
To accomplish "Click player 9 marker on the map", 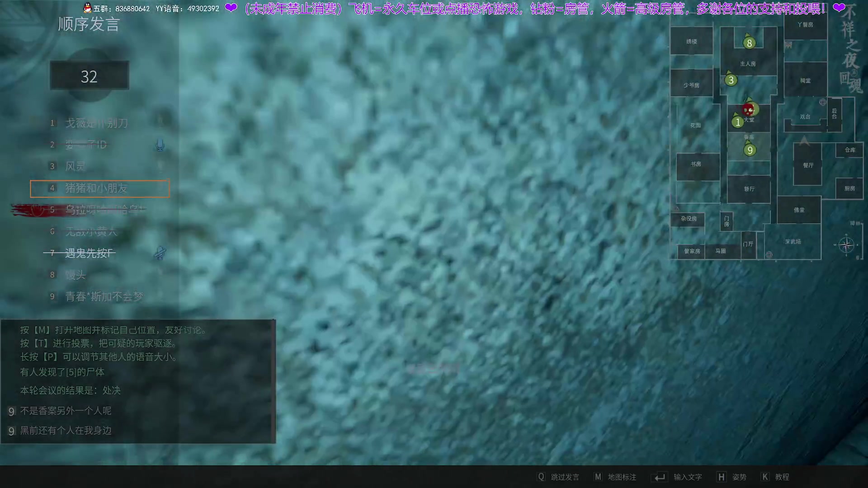I will click(750, 150).
